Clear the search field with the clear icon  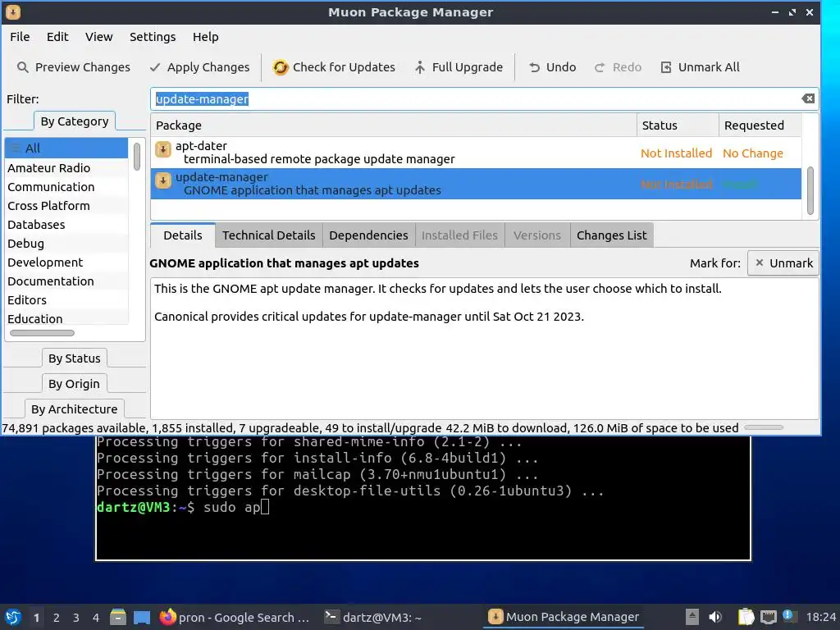(x=808, y=98)
